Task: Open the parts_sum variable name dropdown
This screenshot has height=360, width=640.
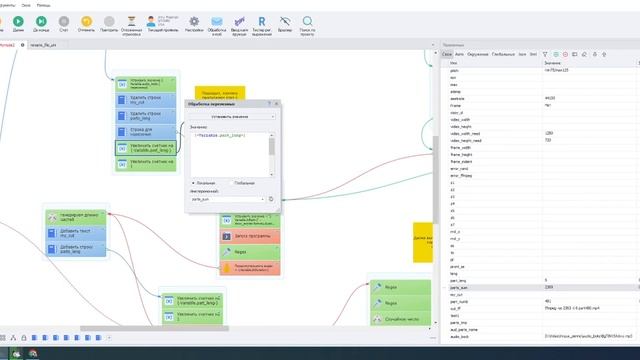Action: pyautogui.click(x=228, y=199)
